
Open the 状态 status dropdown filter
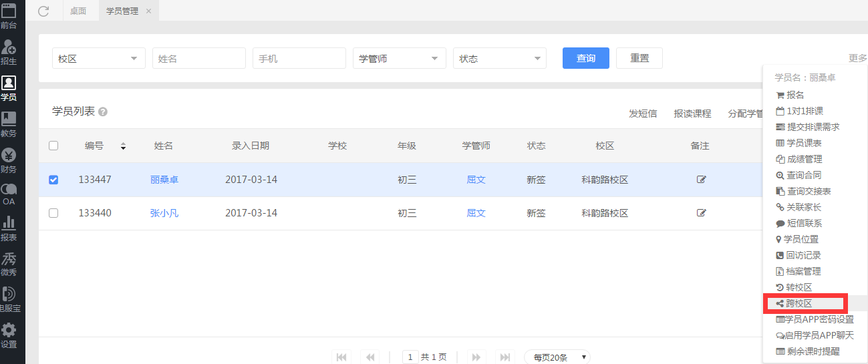(x=500, y=58)
